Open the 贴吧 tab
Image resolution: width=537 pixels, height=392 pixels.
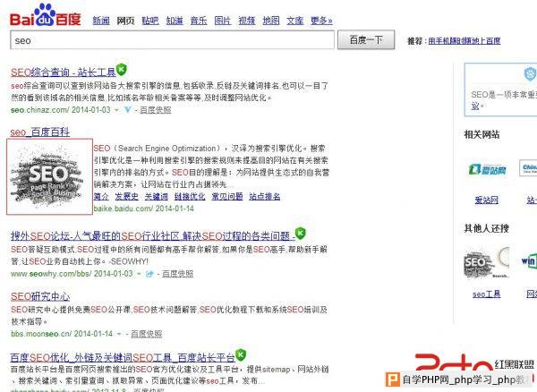tap(150, 21)
